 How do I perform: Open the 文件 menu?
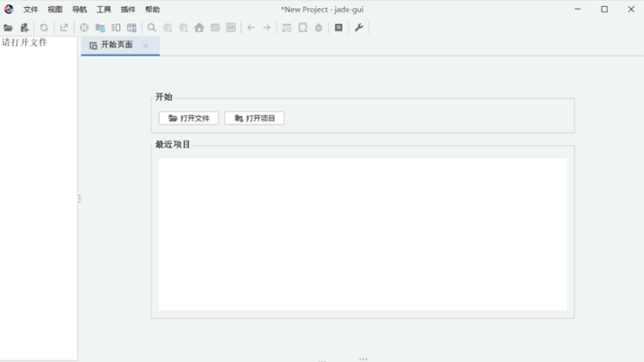pyautogui.click(x=31, y=9)
